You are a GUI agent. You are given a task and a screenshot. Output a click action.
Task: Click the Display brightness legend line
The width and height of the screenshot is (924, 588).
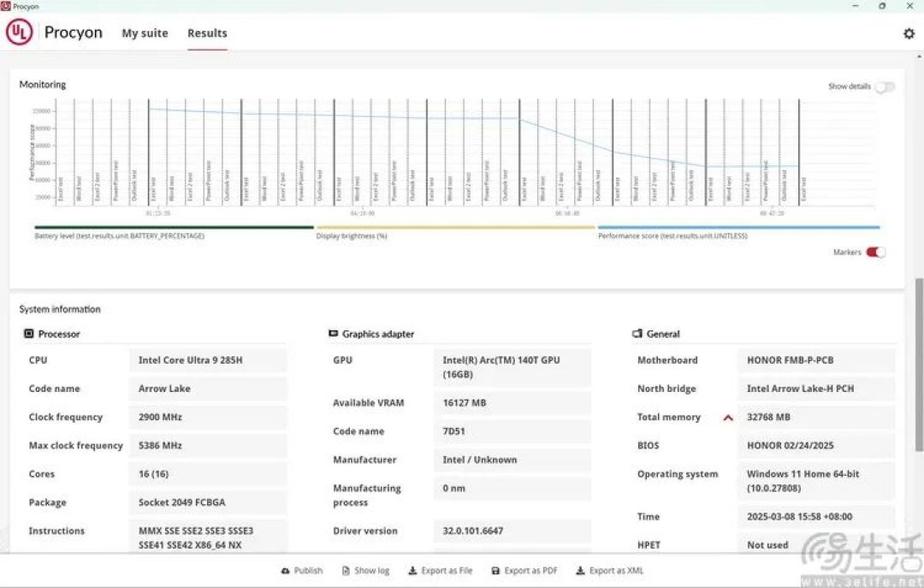(x=455, y=227)
